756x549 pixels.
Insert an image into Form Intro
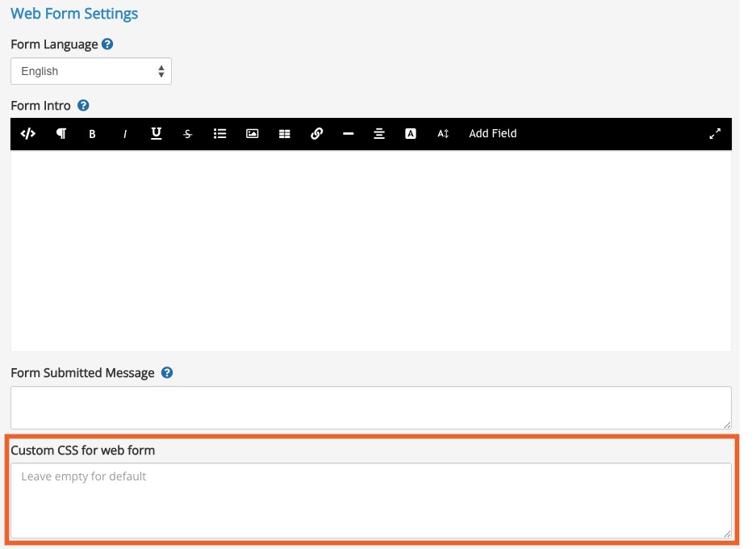pos(253,134)
